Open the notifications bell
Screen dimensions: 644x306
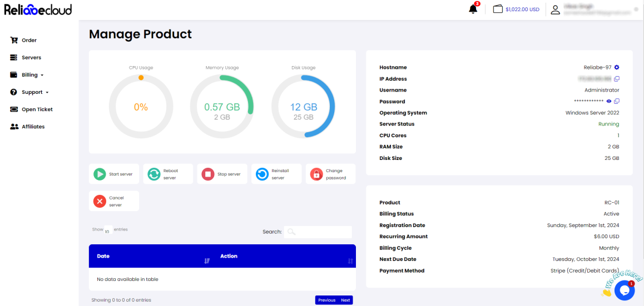click(473, 9)
